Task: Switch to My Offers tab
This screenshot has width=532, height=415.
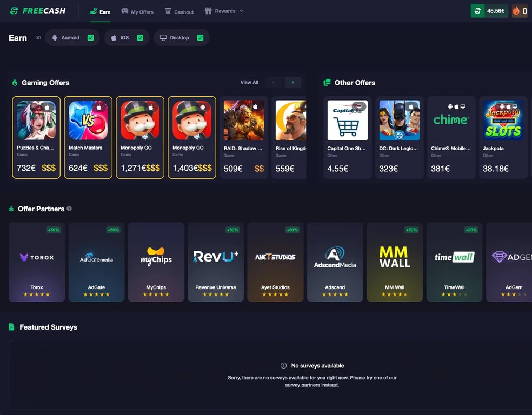Action: tap(137, 11)
